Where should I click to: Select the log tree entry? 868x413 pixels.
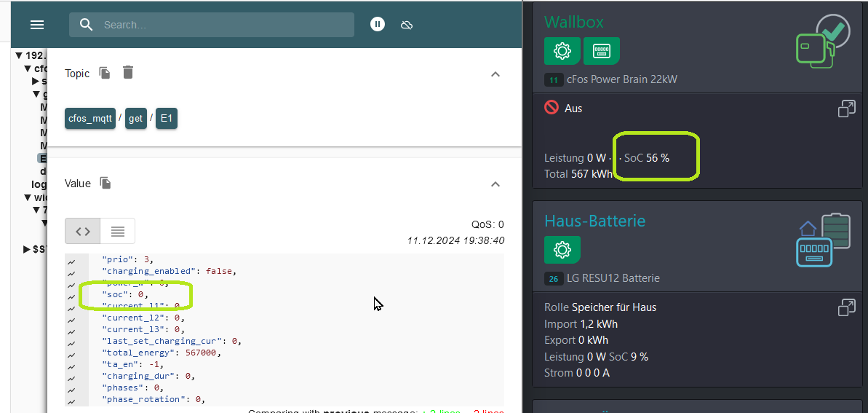tap(39, 184)
